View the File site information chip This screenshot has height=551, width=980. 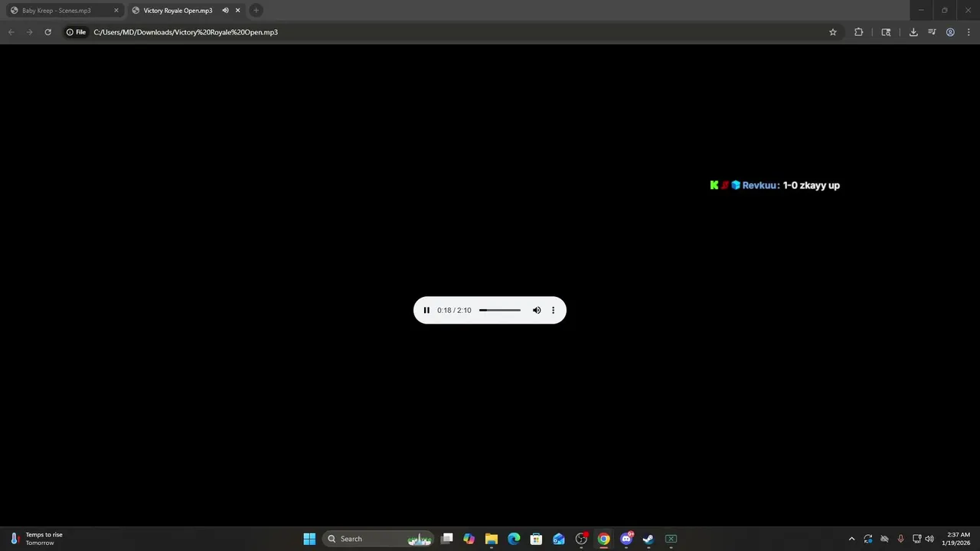coord(76,32)
